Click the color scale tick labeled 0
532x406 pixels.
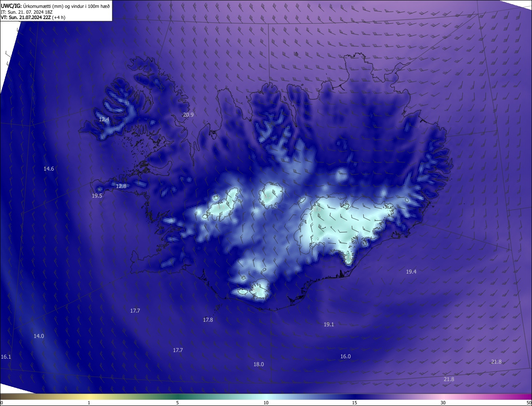[2, 403]
